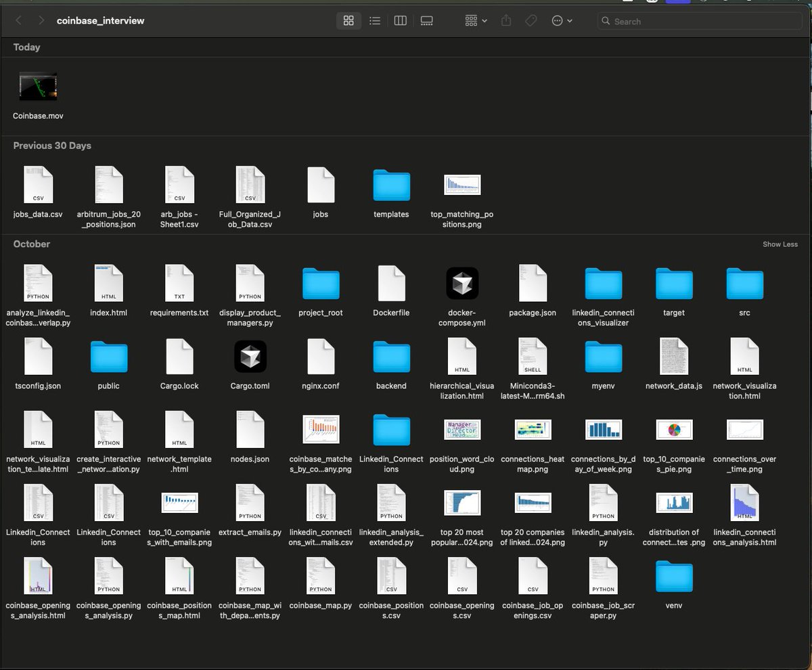This screenshot has width=812, height=670.
Task: Select the src folder
Action: point(744,283)
